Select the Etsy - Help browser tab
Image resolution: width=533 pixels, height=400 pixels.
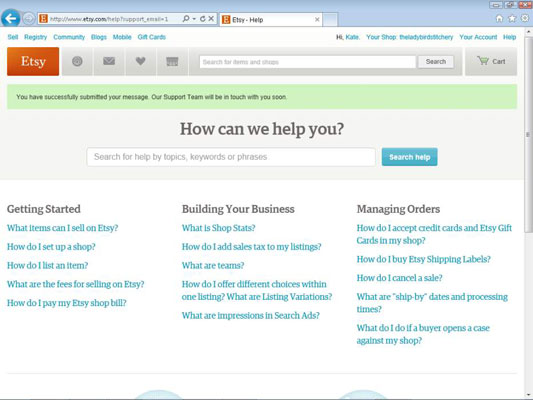tap(271, 20)
